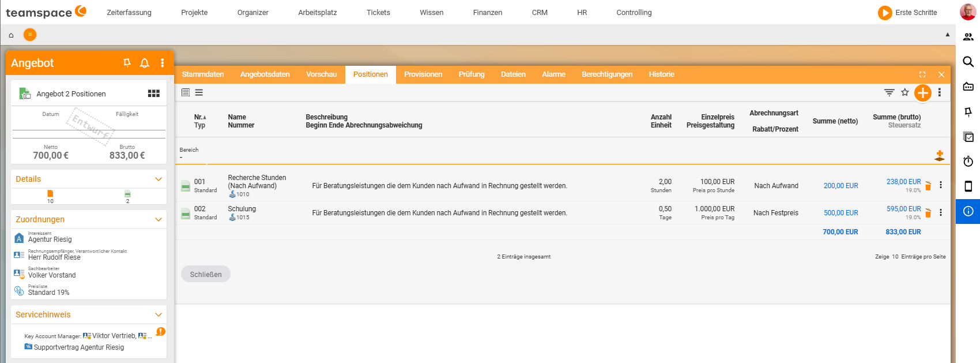Click Schulung position name
Screen dimensions: 980x363
pyautogui.click(x=242, y=209)
